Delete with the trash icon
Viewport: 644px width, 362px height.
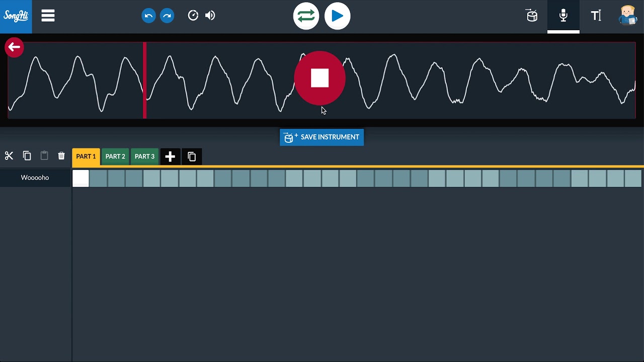point(61,156)
